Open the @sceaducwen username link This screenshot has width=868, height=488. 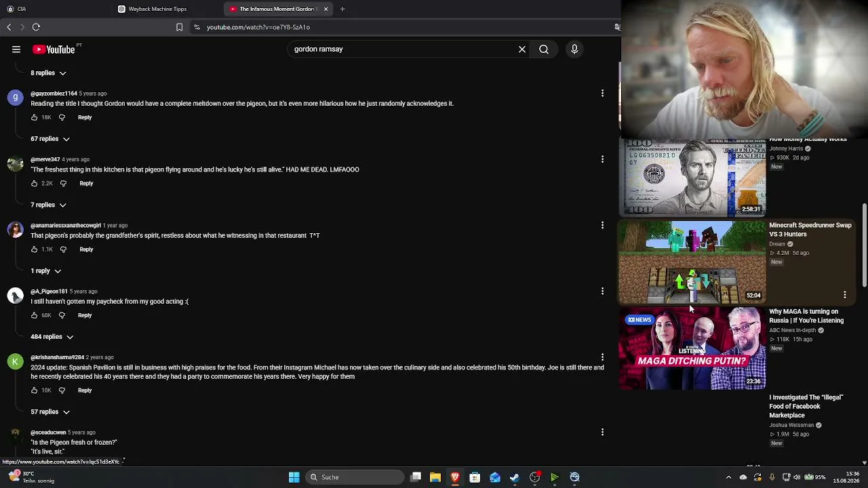(48, 432)
